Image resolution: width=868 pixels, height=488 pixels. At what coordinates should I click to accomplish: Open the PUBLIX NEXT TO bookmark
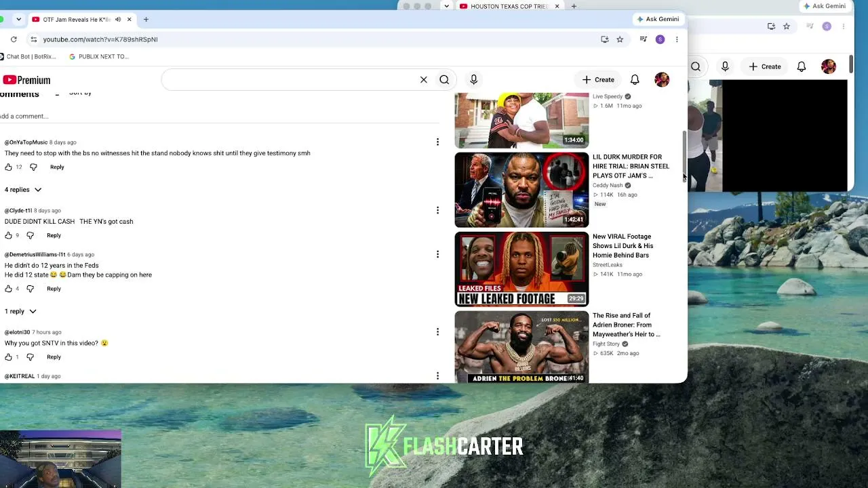pos(99,56)
